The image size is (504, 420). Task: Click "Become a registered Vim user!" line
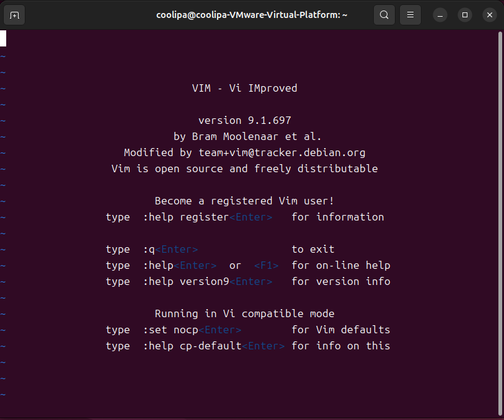click(245, 201)
